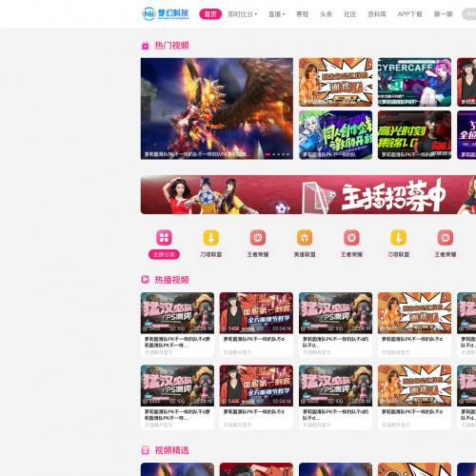Click the 热播视频 play heading icon

coord(145,280)
